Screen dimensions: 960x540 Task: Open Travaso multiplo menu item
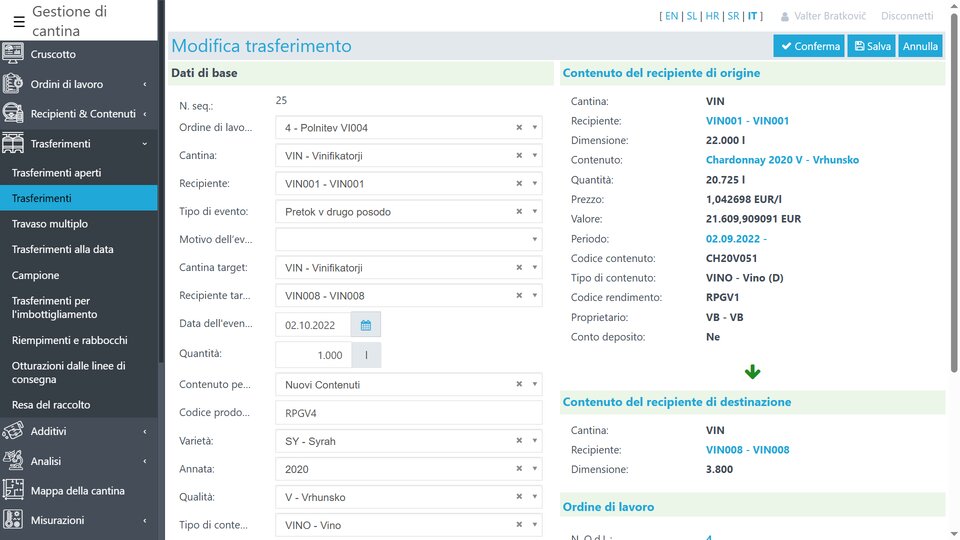50,224
